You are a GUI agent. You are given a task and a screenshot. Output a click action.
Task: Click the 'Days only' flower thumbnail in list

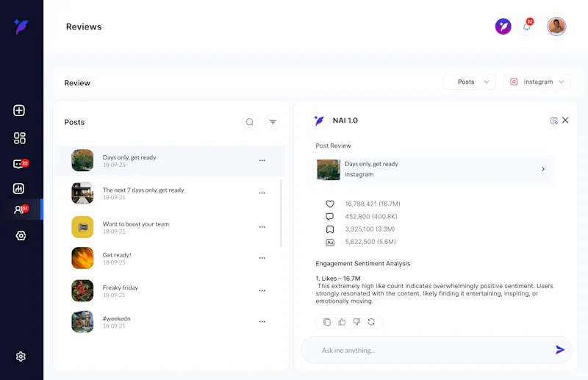pyautogui.click(x=82, y=160)
